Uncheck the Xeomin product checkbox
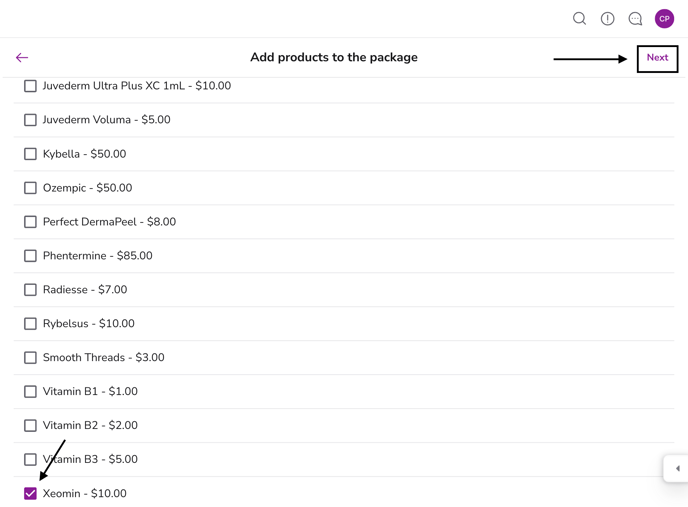The width and height of the screenshot is (688, 507). coord(30,493)
